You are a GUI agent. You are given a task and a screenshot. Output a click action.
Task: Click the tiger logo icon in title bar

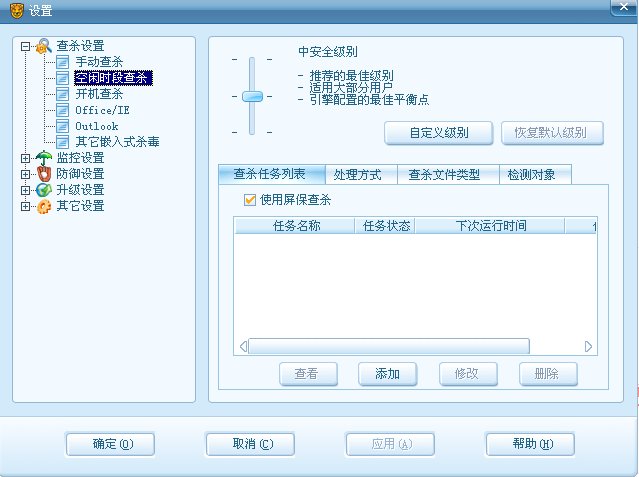tap(17, 11)
